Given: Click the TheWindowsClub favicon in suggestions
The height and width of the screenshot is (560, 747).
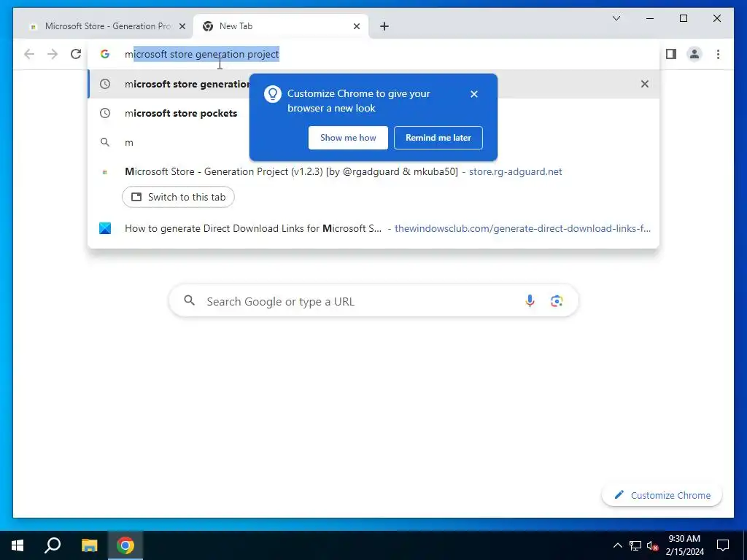Looking at the screenshot, I should 105,228.
